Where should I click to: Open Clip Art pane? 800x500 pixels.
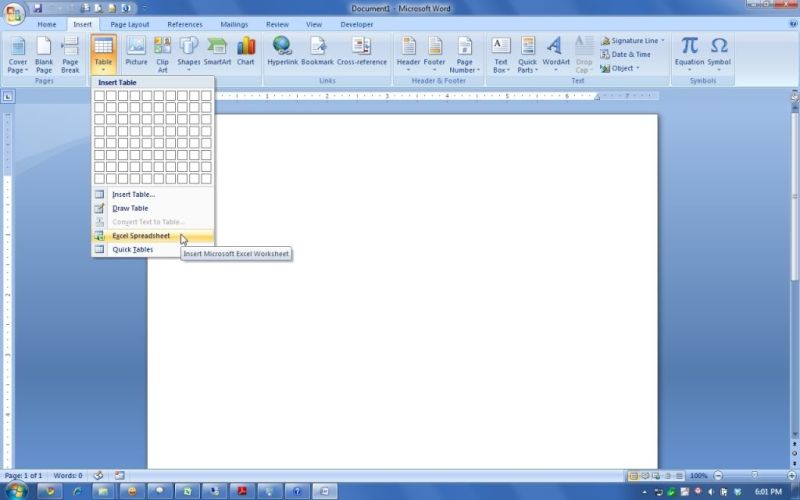pyautogui.click(x=162, y=55)
